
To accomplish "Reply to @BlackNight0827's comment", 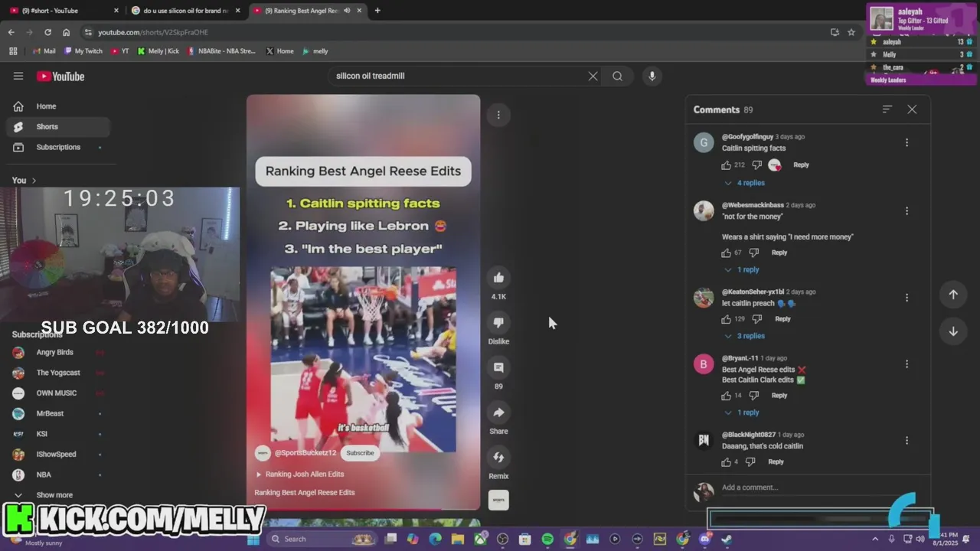I will (776, 461).
